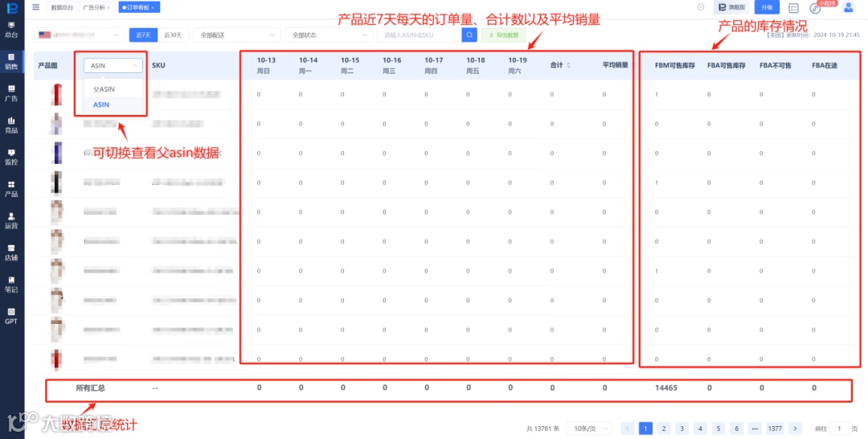Open the 产品 sidebar section
The image size is (868, 439).
pyautogui.click(x=11, y=189)
